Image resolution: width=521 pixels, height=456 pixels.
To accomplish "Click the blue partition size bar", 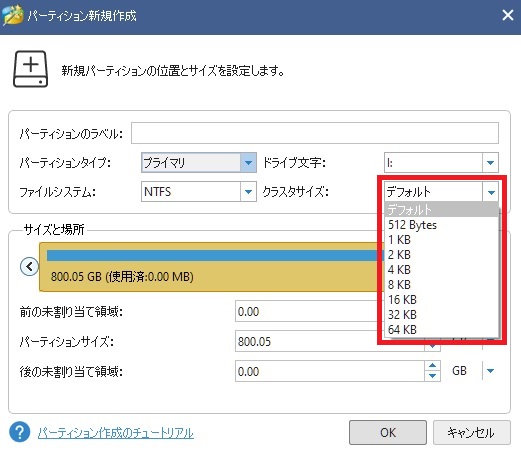I will pyautogui.click(x=212, y=255).
